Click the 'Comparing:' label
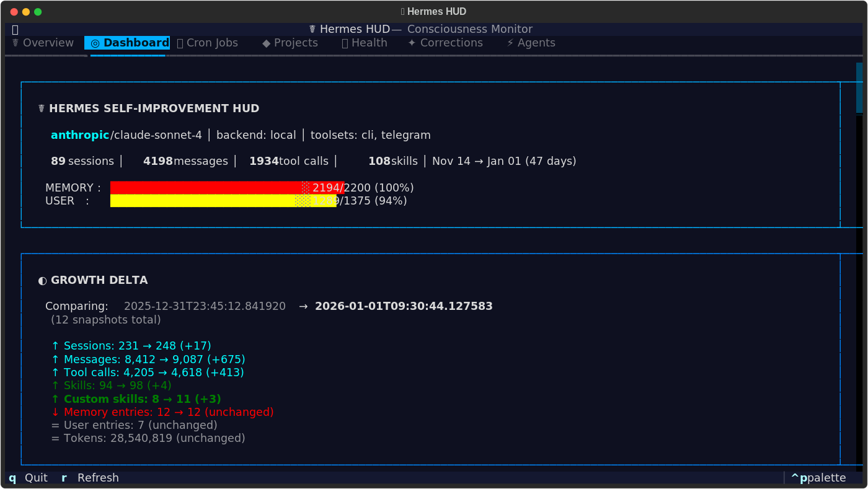 77,306
